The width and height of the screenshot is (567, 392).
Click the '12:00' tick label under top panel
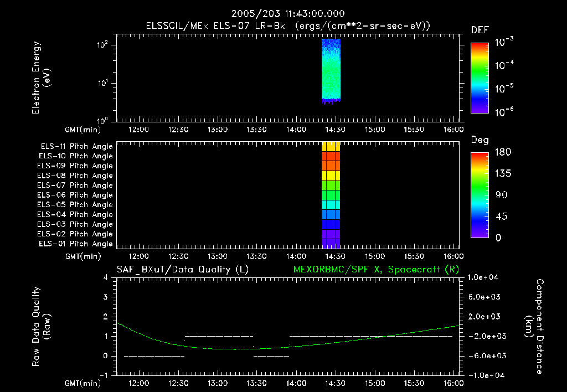(x=138, y=130)
